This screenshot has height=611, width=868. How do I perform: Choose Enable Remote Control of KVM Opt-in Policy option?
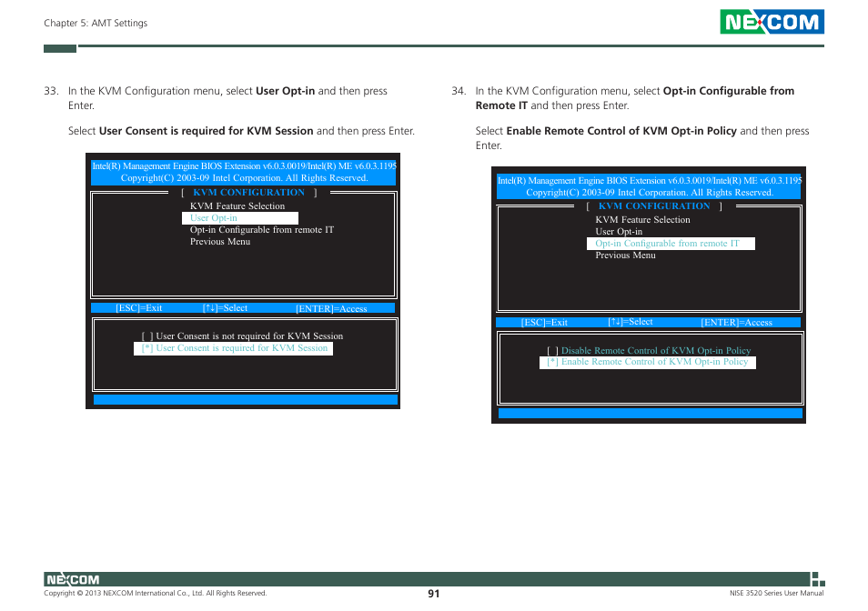click(647, 362)
